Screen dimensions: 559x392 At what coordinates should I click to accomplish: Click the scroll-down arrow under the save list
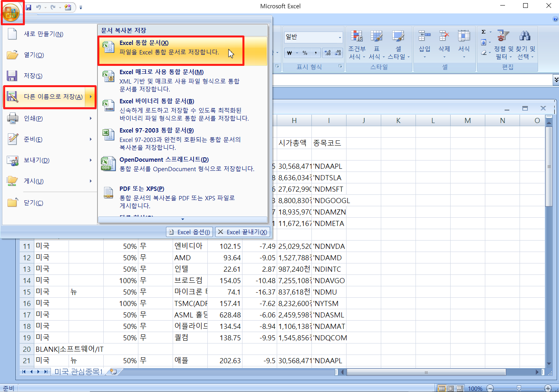pos(183,219)
